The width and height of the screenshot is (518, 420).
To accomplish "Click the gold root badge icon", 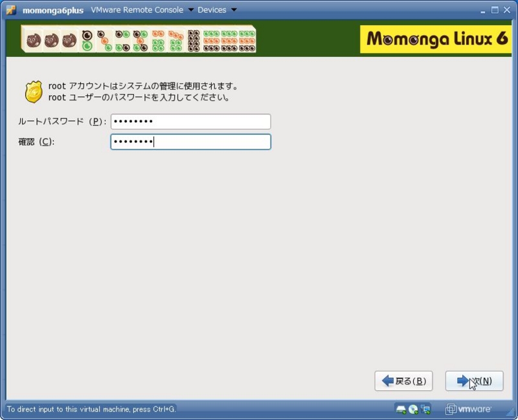I will point(34,92).
